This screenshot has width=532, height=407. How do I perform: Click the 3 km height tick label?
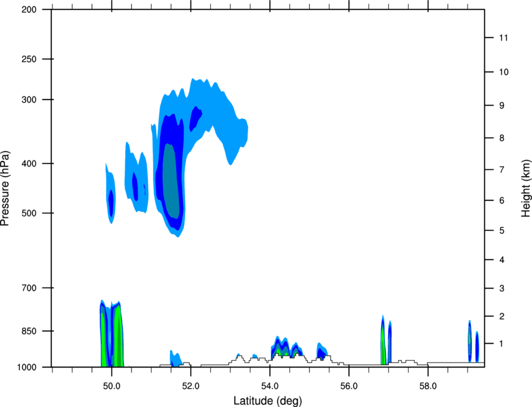click(x=502, y=289)
